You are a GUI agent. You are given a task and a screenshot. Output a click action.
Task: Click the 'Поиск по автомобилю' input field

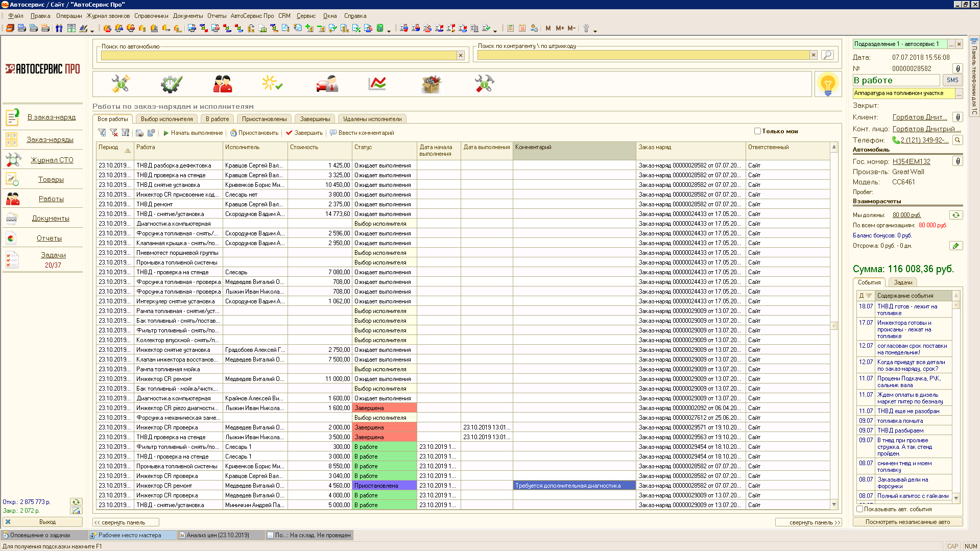pyautogui.click(x=278, y=55)
